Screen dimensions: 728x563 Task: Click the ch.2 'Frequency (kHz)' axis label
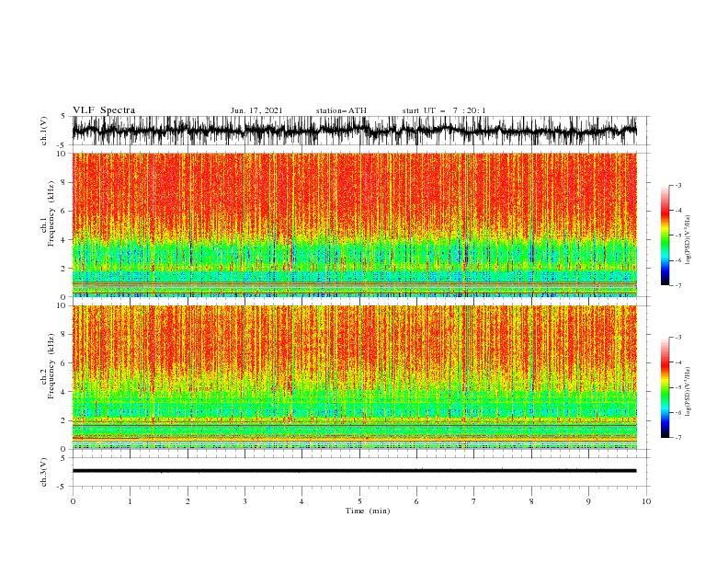51,366
